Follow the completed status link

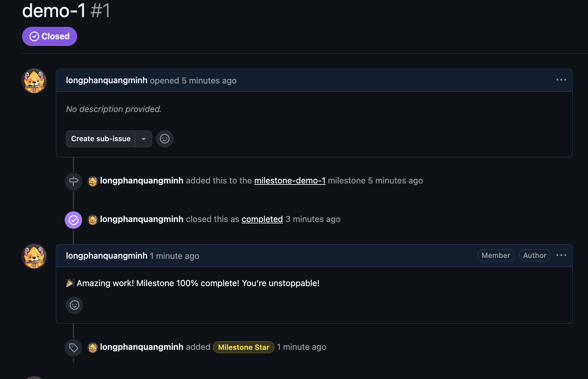tap(262, 219)
